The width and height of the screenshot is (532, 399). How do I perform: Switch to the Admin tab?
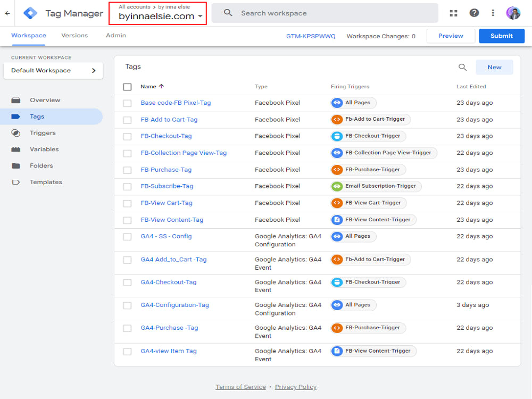tap(115, 36)
